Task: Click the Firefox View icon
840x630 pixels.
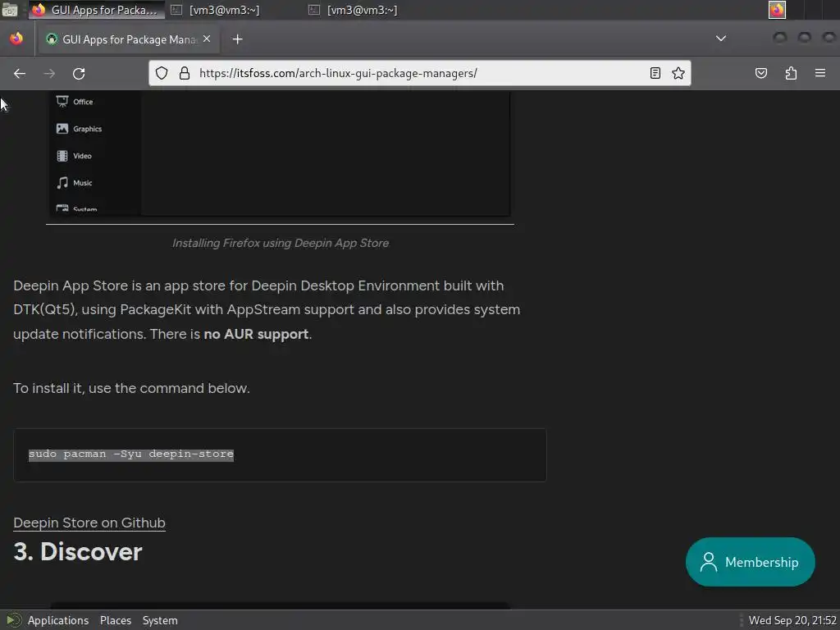Action: point(16,39)
